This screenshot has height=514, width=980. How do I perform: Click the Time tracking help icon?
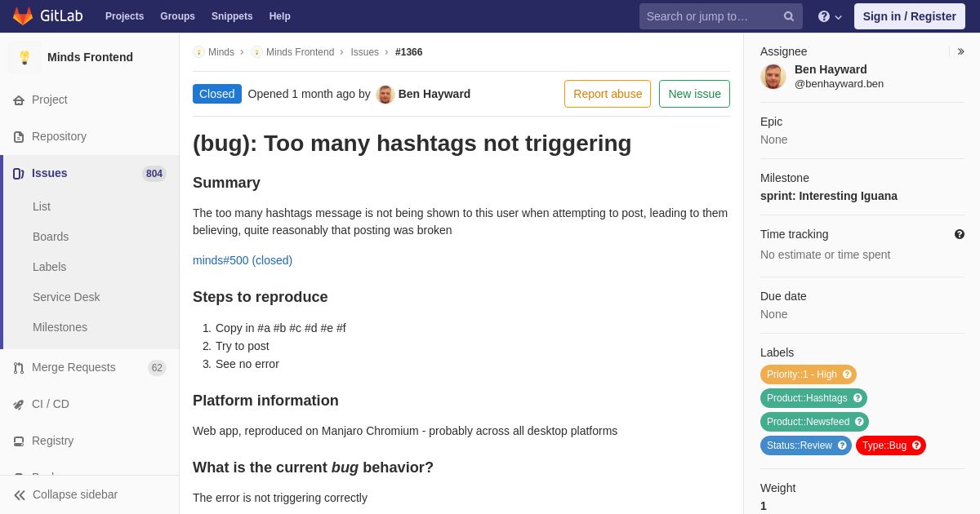(x=960, y=234)
